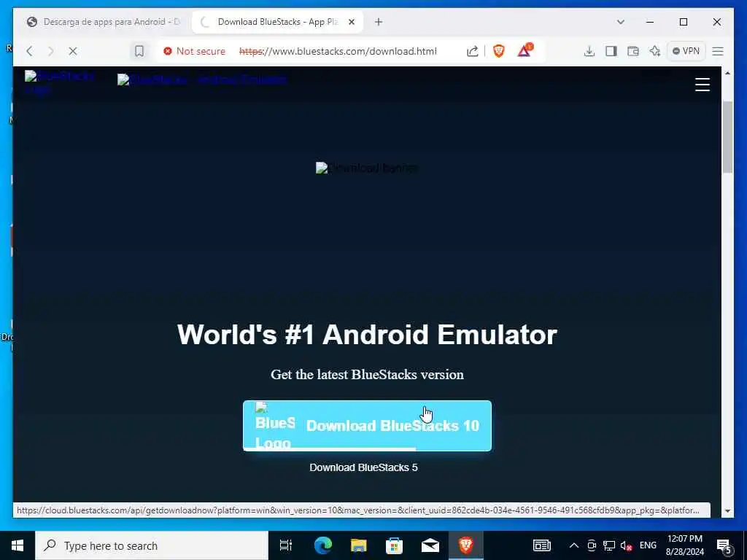Image resolution: width=747 pixels, height=560 pixels.
Task: Open Brave Wallet
Action: (632, 51)
